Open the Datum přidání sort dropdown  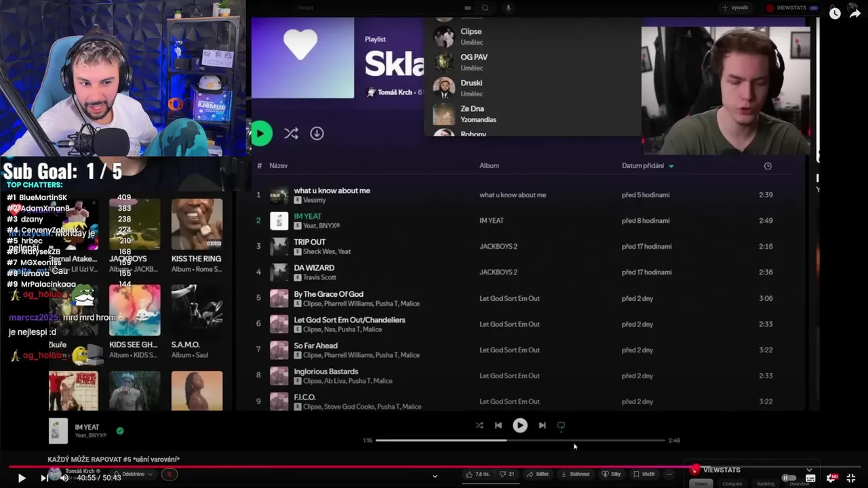(x=648, y=165)
